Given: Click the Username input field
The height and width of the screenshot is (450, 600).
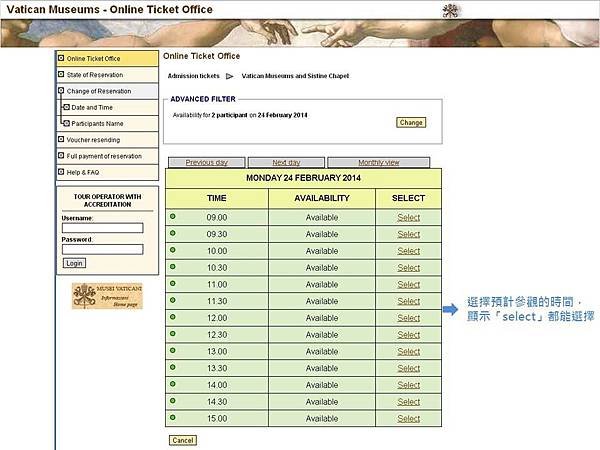Looking at the screenshot, I should tap(103, 228).
